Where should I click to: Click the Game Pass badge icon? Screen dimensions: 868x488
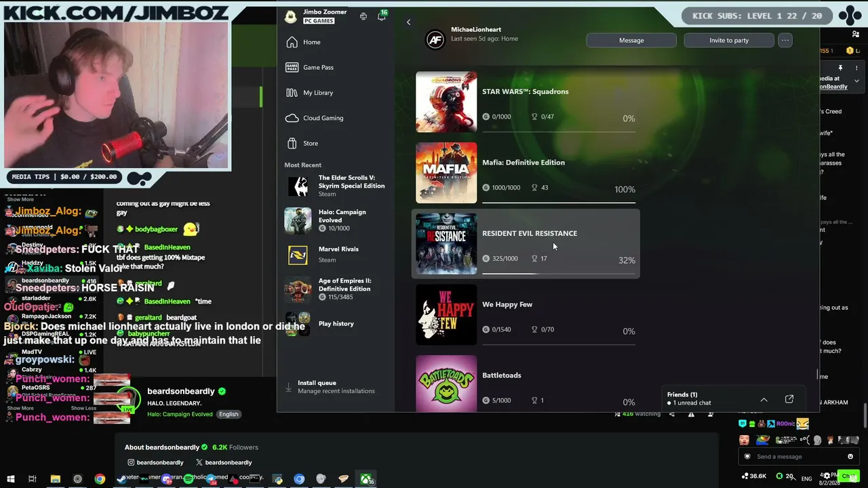tap(292, 67)
